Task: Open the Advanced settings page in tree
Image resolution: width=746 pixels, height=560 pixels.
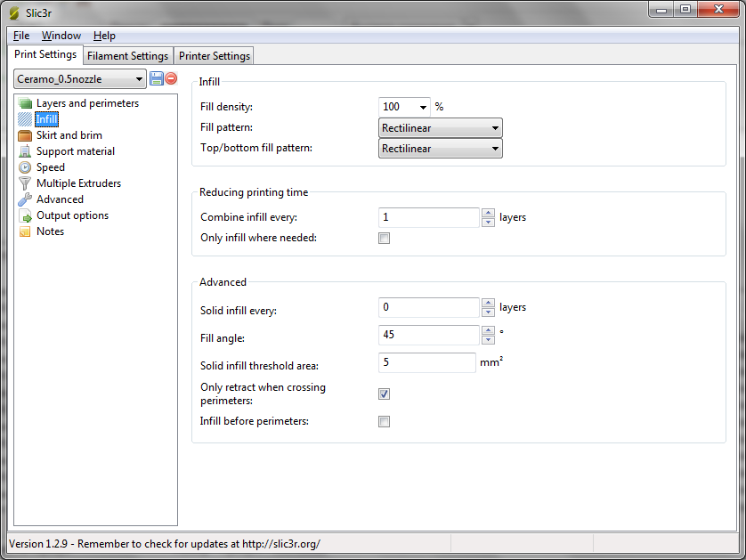Action: (x=60, y=199)
